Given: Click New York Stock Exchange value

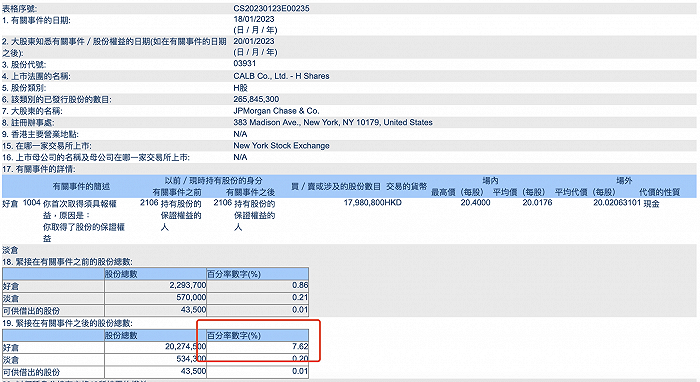Looking at the screenshot, I should pos(281,145).
